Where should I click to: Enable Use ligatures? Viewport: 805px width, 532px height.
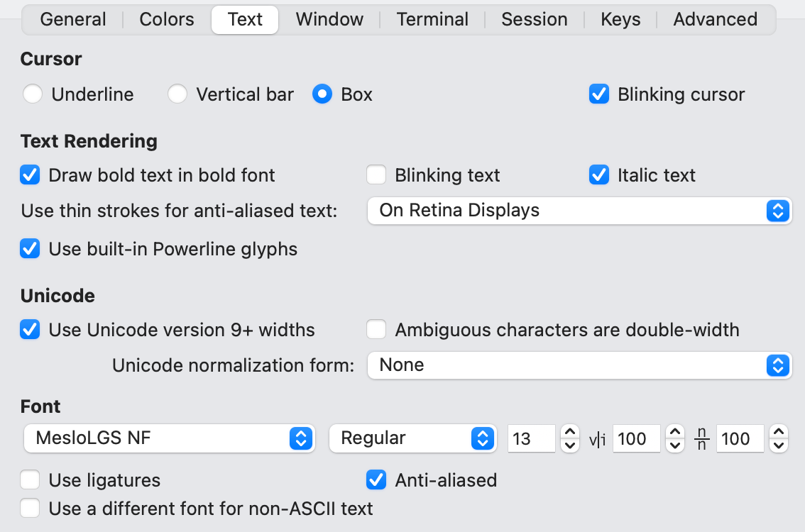(x=30, y=480)
